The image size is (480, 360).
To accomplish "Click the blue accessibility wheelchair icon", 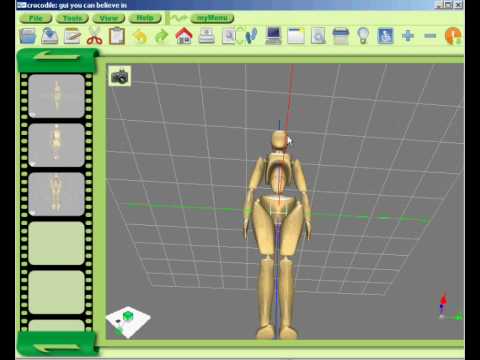I will [x=385, y=36].
